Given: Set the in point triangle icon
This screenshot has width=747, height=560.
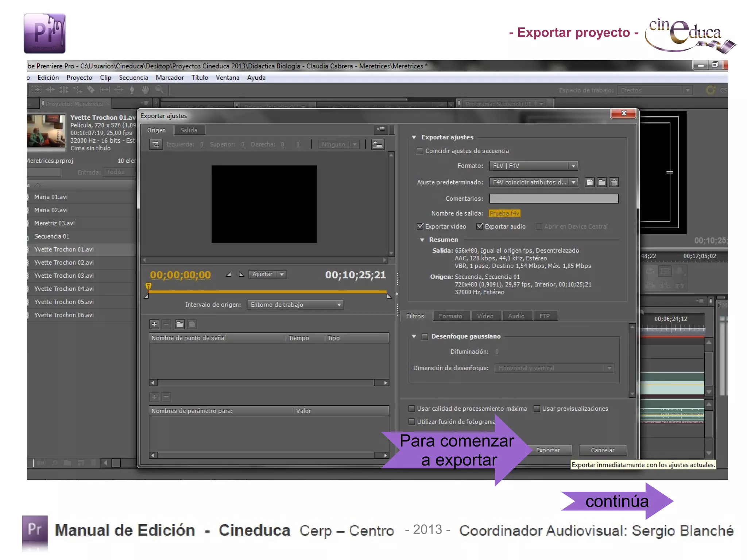Looking at the screenshot, I should pos(229,274).
